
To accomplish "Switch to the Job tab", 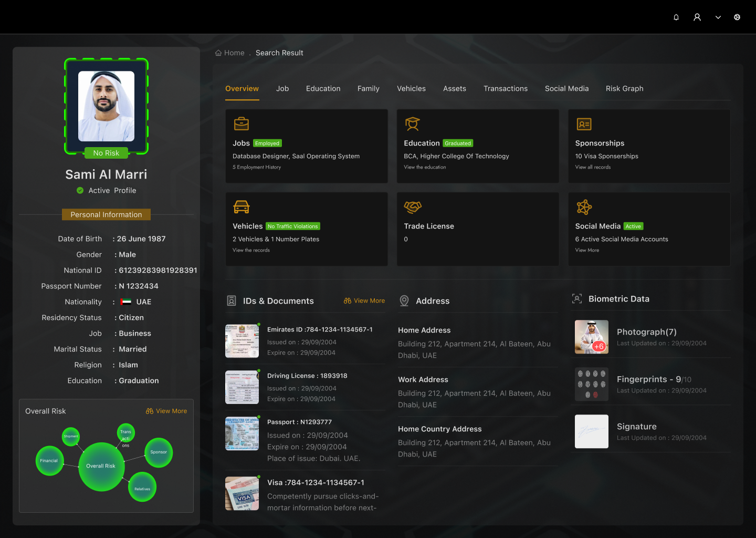I will [282, 89].
